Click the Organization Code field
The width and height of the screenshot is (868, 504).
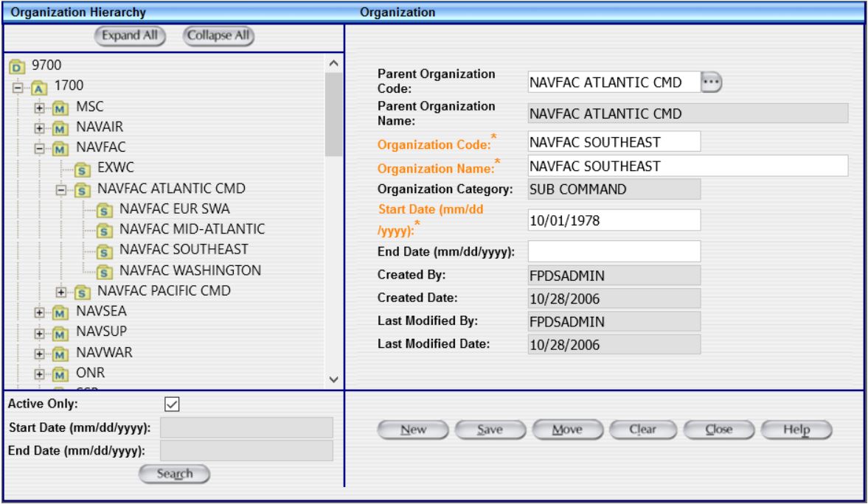click(614, 141)
